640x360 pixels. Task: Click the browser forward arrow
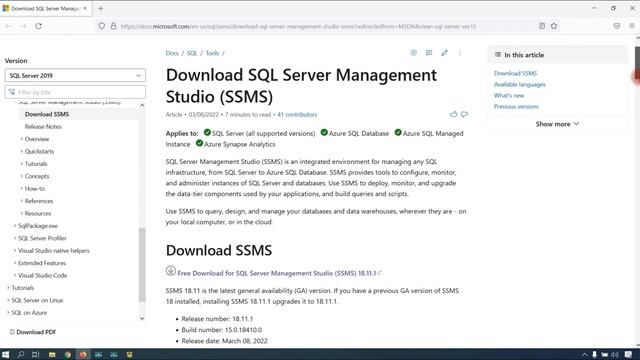[23, 26]
